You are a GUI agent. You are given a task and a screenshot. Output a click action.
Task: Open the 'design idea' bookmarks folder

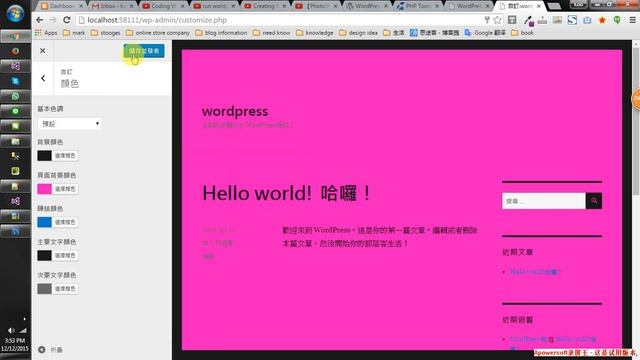click(x=358, y=33)
